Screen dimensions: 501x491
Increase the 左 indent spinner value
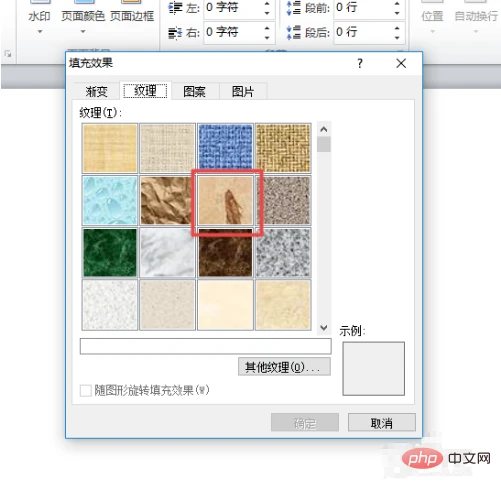[x=267, y=3]
